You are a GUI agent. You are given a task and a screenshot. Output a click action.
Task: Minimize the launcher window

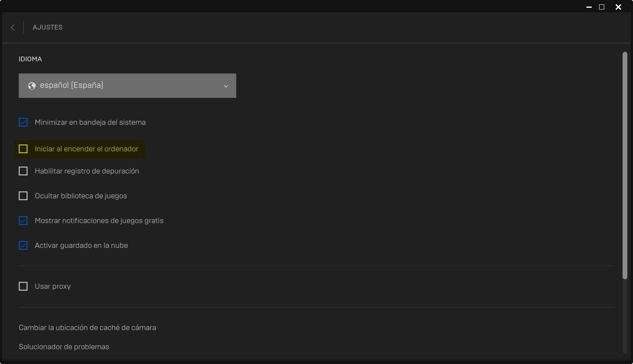click(589, 7)
